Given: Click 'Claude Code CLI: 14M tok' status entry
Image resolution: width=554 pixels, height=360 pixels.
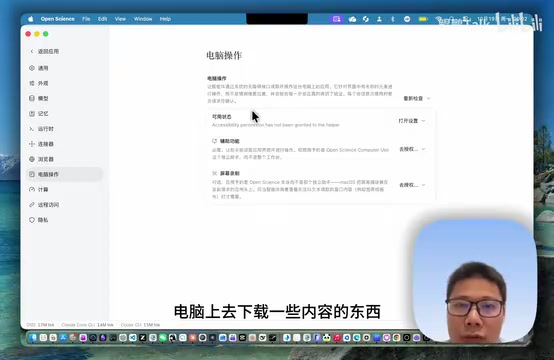Looking at the screenshot, I should tap(87, 325).
